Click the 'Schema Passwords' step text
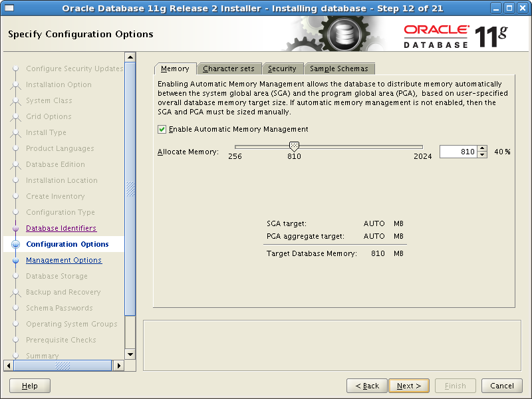Screen dimensions: 532x399 [59, 308]
